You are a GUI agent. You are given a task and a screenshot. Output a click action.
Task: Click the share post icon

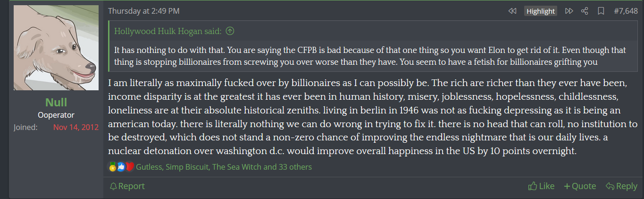585,11
